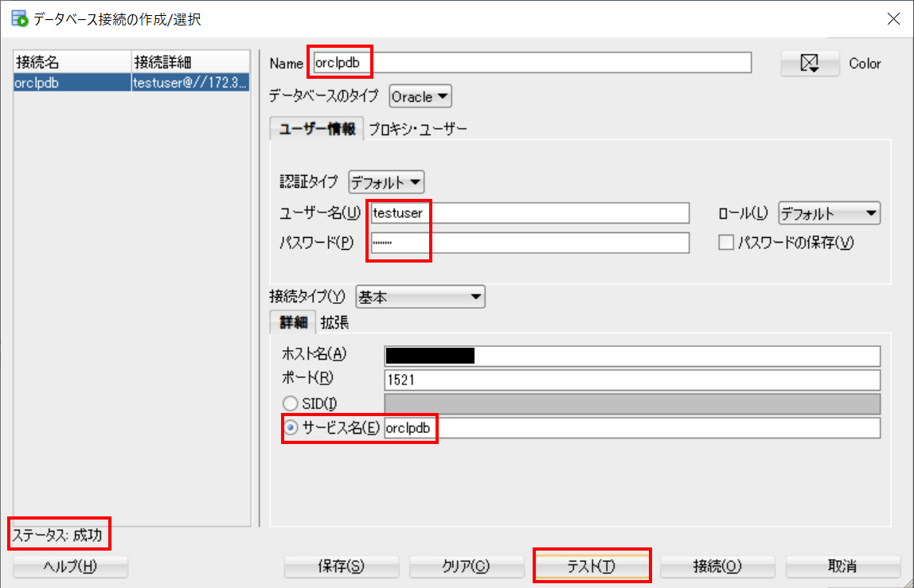The image size is (914, 588).
Task: Click the 保存 button
Action: coord(341,566)
